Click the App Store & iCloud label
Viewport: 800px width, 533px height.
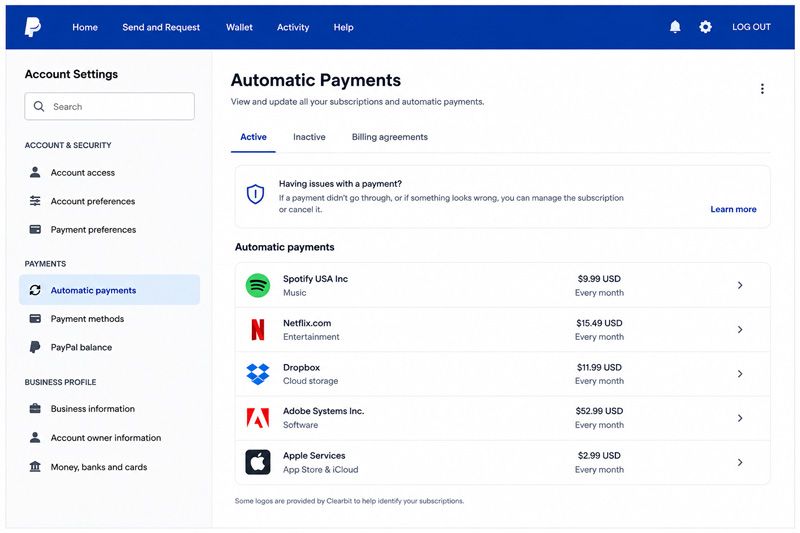pos(321,470)
